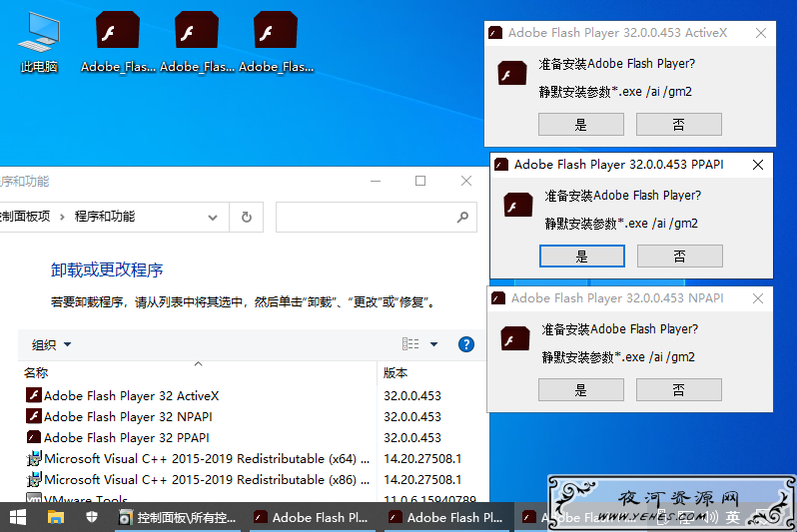
Task: Open the blue help button
Action: (466, 344)
